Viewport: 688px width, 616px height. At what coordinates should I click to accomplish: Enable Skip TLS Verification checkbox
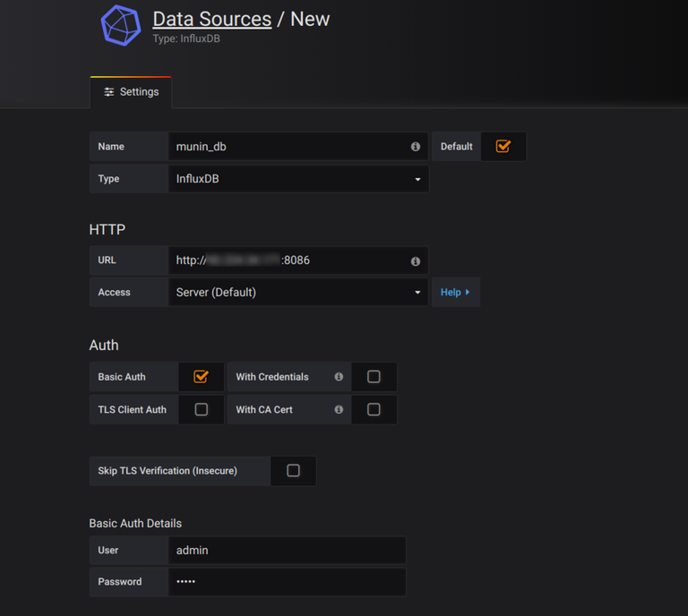coord(293,470)
